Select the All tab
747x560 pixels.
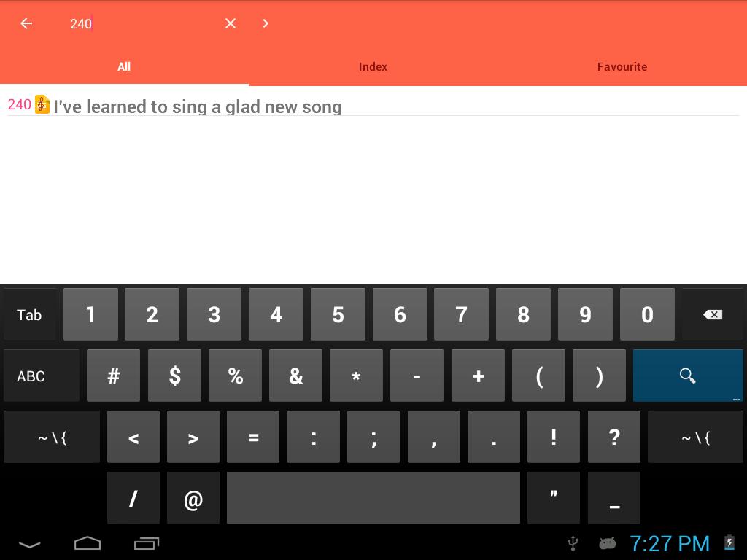[x=124, y=66]
